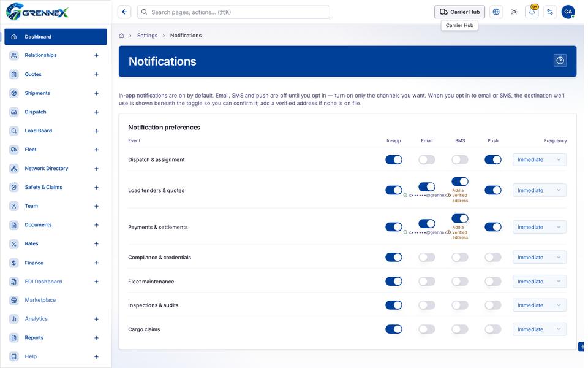588x368 pixels.
Task: Click the Finance dollar icon
Action: [14, 263]
